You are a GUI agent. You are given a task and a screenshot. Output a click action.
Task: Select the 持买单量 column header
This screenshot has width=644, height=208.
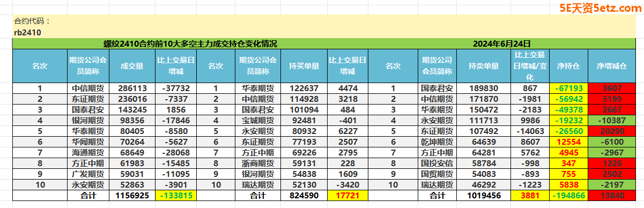[304, 66]
